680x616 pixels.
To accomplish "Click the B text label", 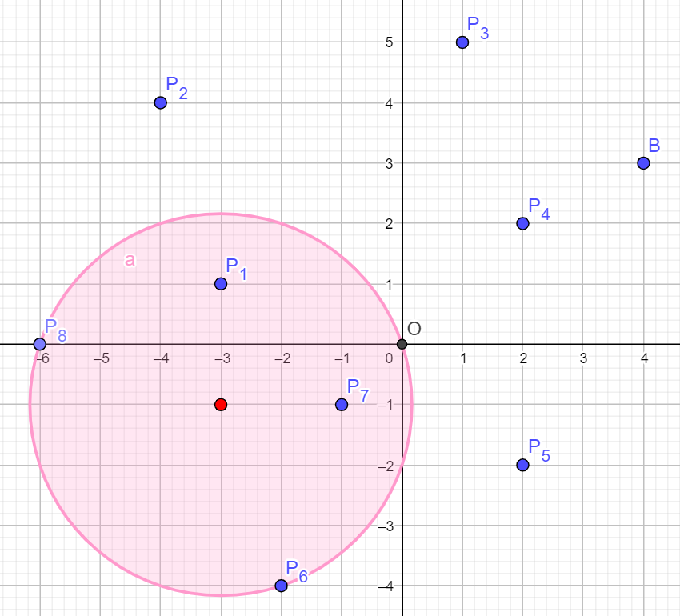I will click(x=654, y=146).
